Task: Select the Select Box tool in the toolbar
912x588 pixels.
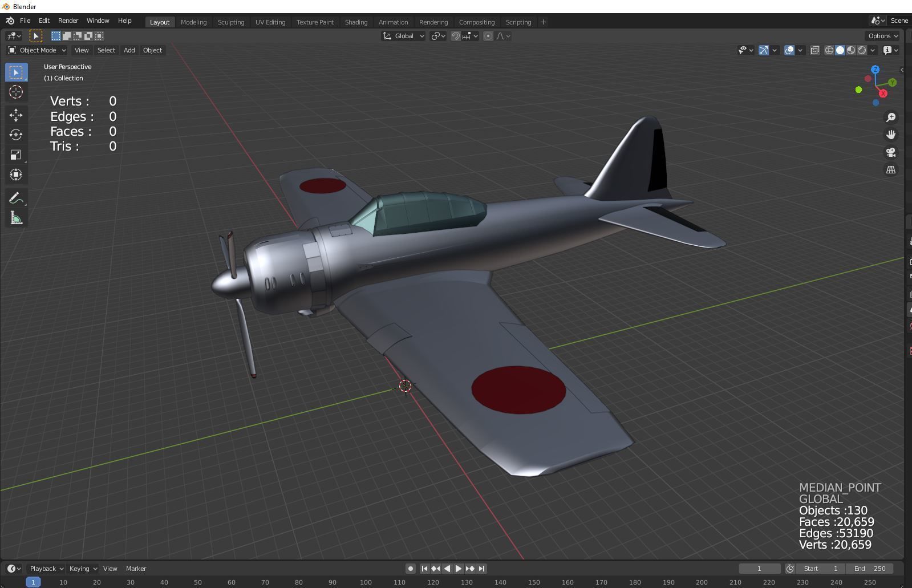Action: tap(16, 72)
